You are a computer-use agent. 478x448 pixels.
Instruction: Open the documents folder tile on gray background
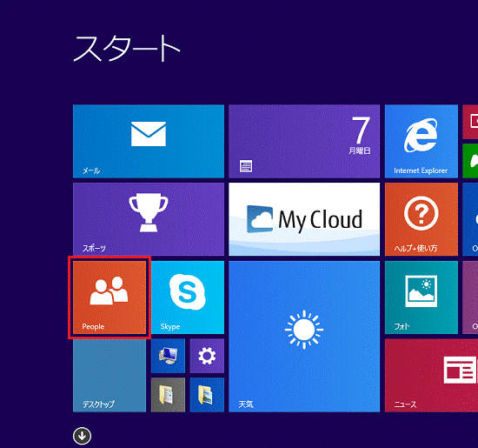[168, 395]
